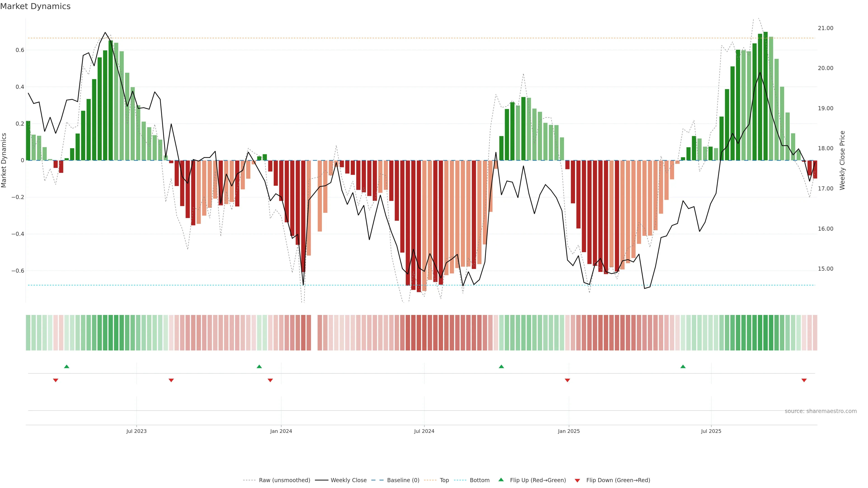Image resolution: width=868 pixels, height=488 pixels.
Task: Click the −0.6 tick on the left axis
Action: point(18,271)
